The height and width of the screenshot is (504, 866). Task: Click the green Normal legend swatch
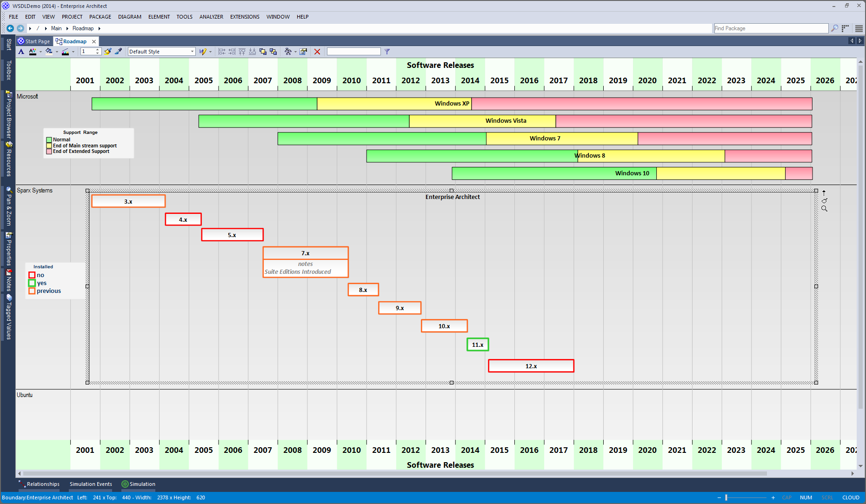point(49,139)
